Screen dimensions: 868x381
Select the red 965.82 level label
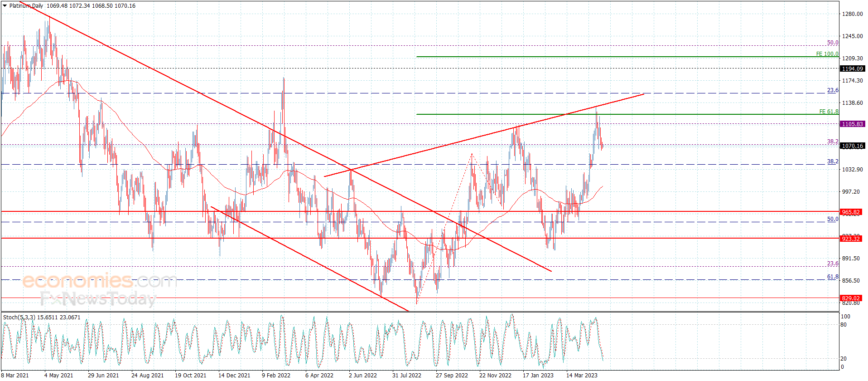[x=850, y=212]
